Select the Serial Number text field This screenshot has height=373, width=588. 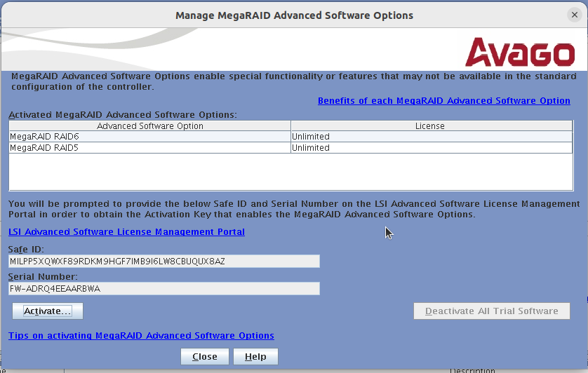pos(164,289)
